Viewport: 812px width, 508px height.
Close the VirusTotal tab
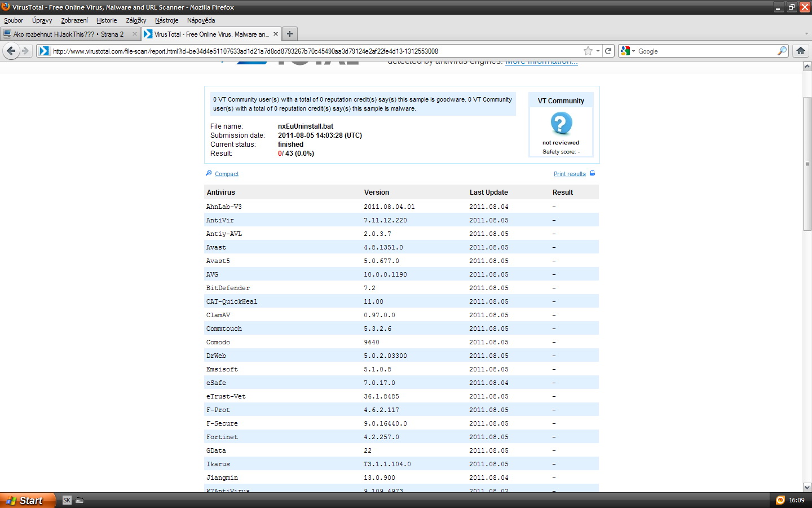[276, 34]
